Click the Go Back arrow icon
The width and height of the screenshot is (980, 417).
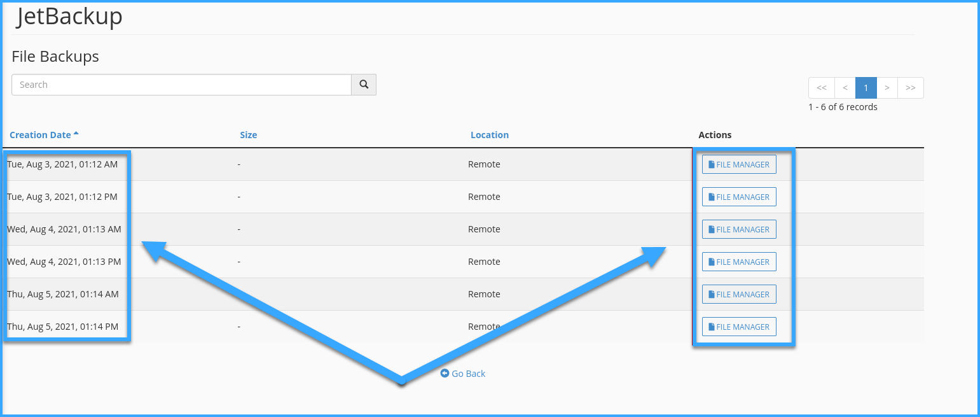click(445, 374)
